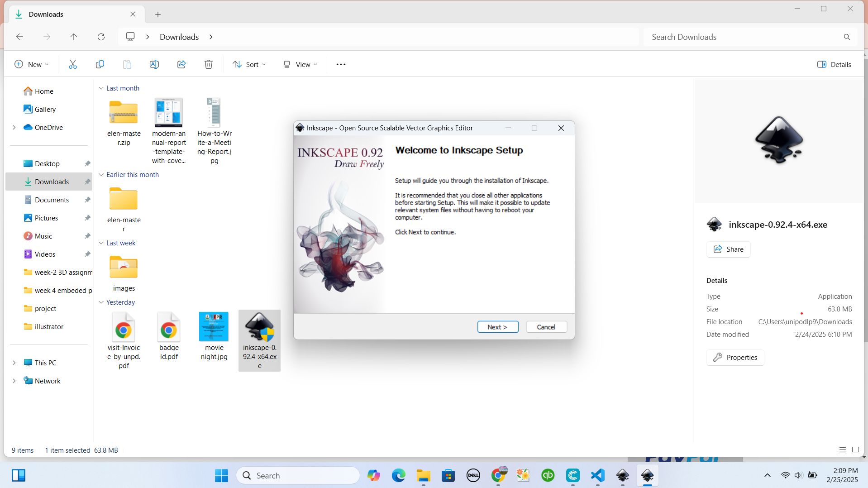The image size is (868, 488).
Task: Expand Network in navigation pane
Action: click(x=14, y=381)
